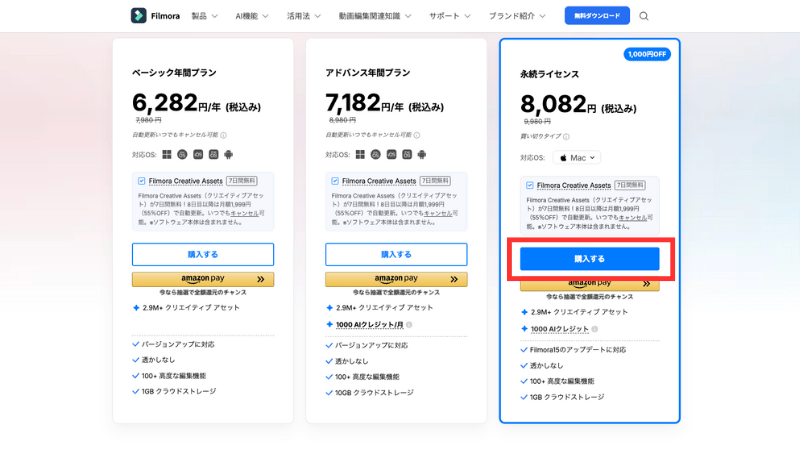Click the アドバンス年間プラン heading
The width and height of the screenshot is (800, 450).
[x=368, y=73]
